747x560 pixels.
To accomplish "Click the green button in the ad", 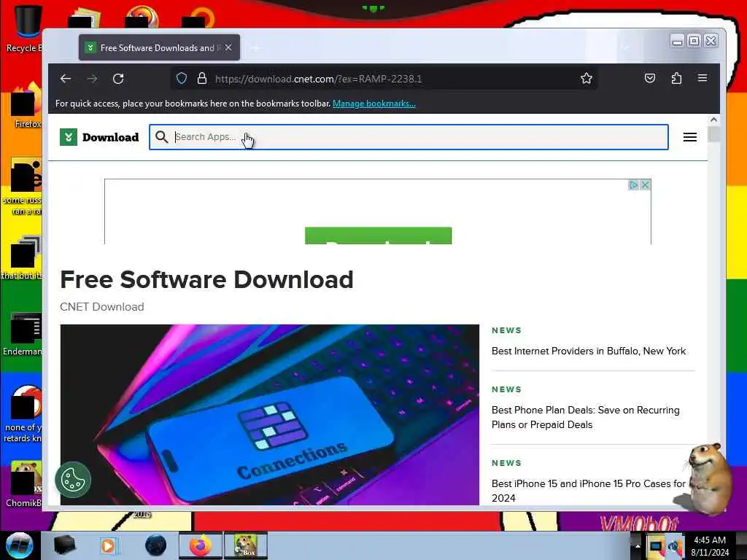I will (379, 236).
